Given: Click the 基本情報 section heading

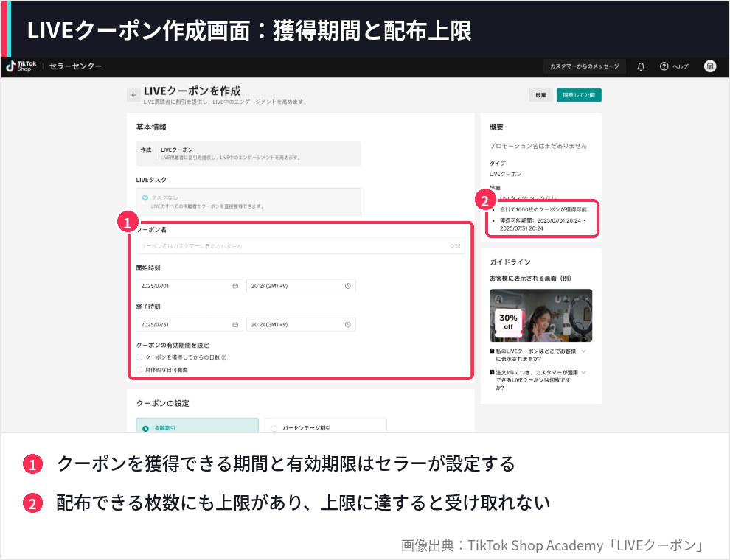Looking at the screenshot, I should (x=151, y=127).
